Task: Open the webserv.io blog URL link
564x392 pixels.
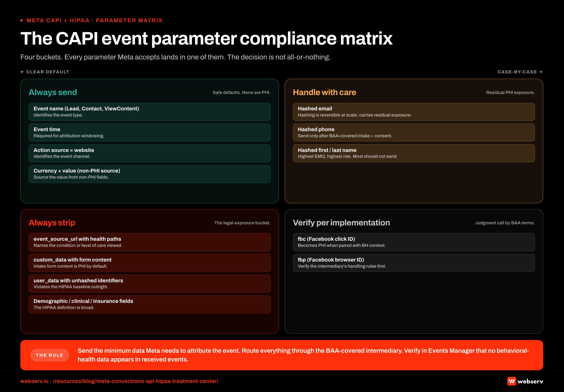Action: point(119,381)
